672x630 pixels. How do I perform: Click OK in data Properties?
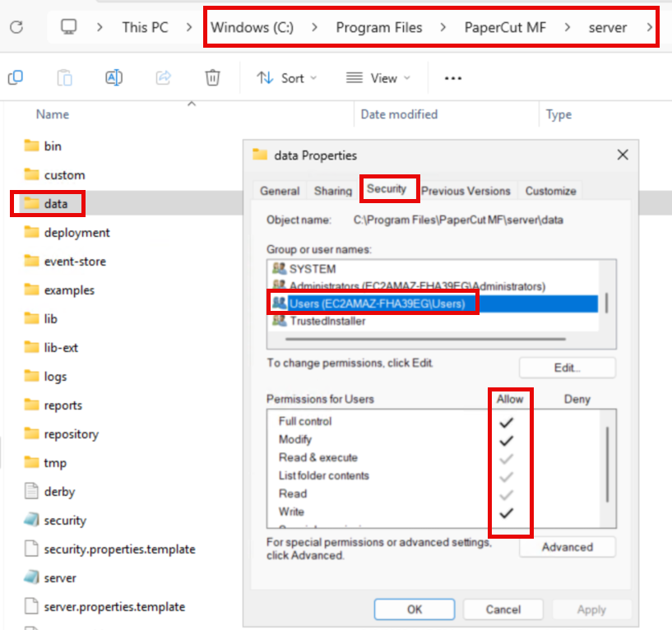(x=415, y=609)
